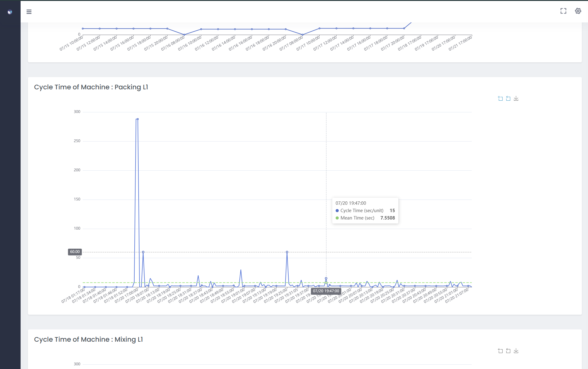Download Packing L1 chart as image
The width and height of the screenshot is (588, 369).
pos(516,99)
